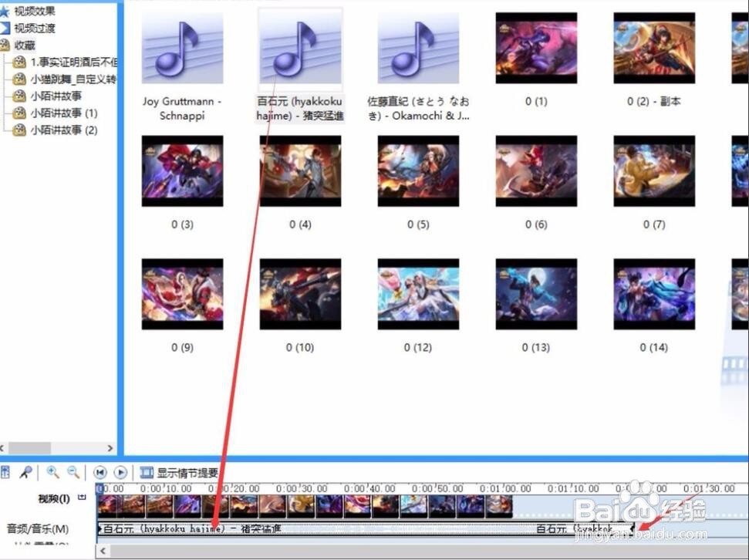The image size is (749, 560).
Task: Rewind the timeline to start
Action: pos(100,473)
